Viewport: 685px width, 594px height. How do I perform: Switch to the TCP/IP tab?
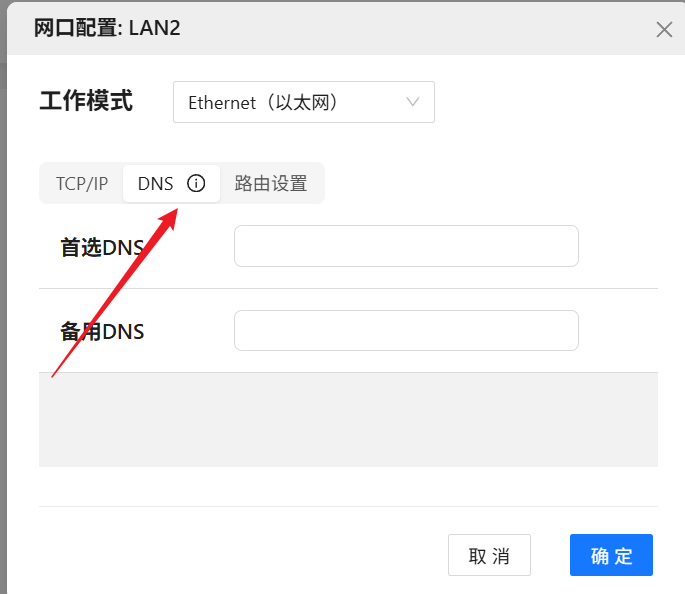click(x=82, y=184)
